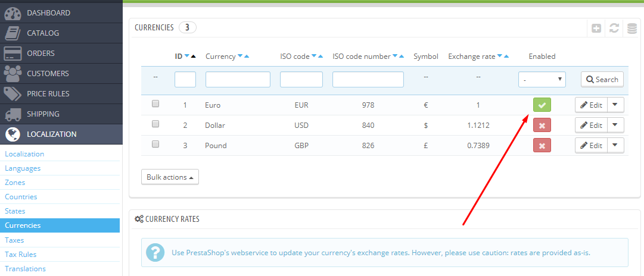The image size is (644, 276).
Task: Enable the Dollar currency
Action: 542,125
